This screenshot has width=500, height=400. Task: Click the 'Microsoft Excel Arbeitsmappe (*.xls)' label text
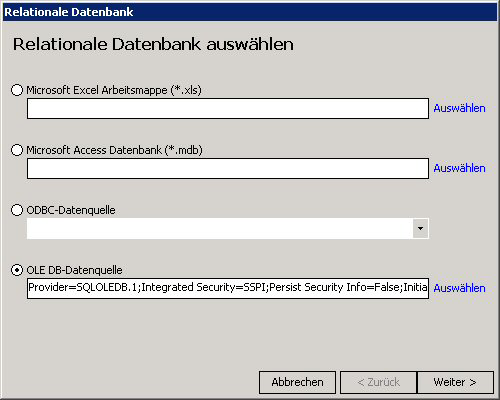pyautogui.click(x=114, y=90)
